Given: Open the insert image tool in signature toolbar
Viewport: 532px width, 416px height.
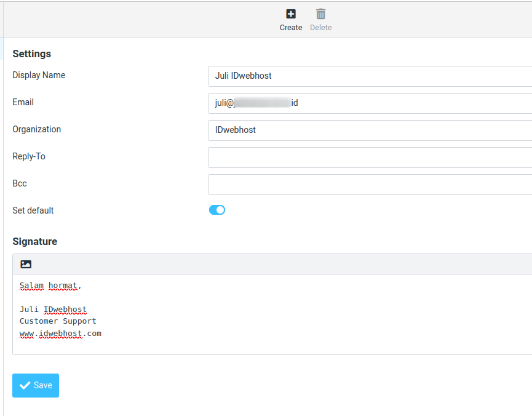Looking at the screenshot, I should click(25, 263).
